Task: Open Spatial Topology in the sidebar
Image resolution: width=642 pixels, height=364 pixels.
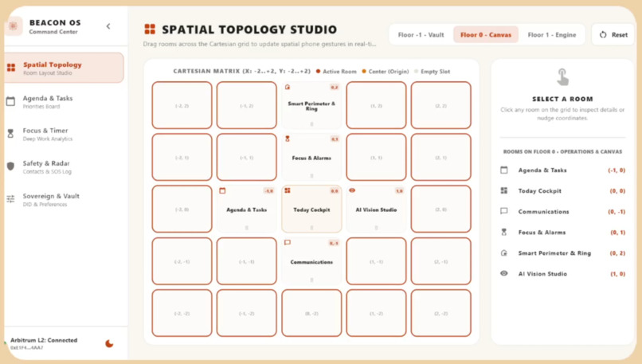Action: pyautogui.click(x=65, y=68)
